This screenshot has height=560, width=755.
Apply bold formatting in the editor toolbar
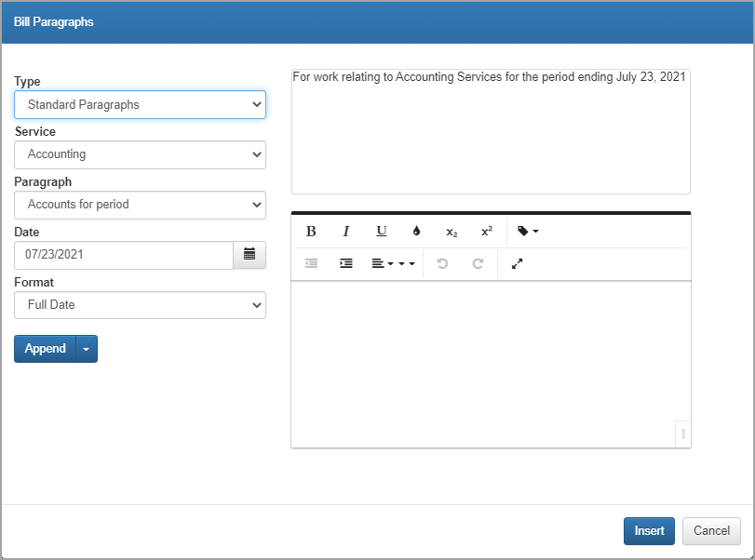coord(311,232)
